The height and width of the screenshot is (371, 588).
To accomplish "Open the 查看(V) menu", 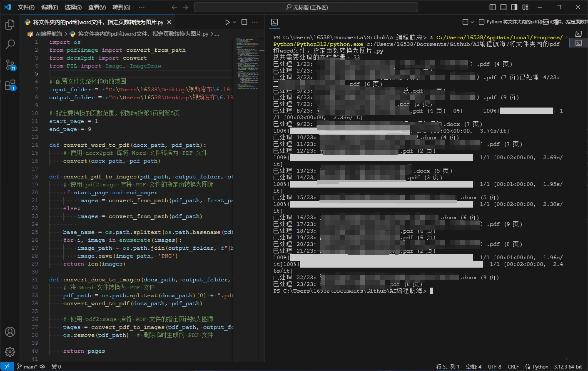I will coord(97,7).
